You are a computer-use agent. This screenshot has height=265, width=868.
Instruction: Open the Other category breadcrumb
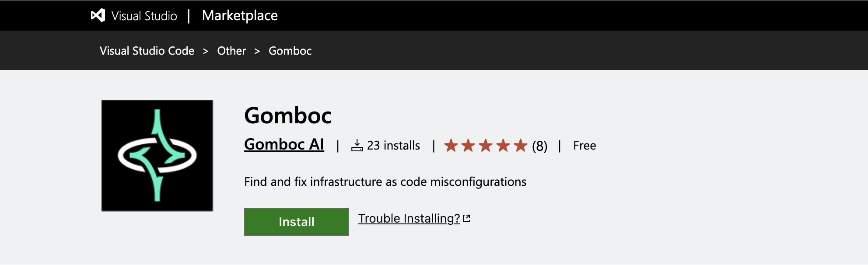pyautogui.click(x=231, y=51)
